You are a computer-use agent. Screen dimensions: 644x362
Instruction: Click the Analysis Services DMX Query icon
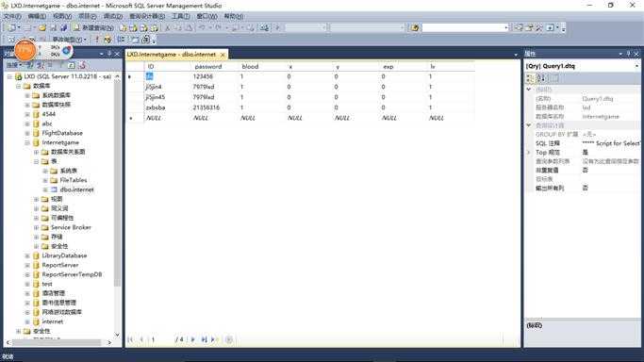point(143,28)
